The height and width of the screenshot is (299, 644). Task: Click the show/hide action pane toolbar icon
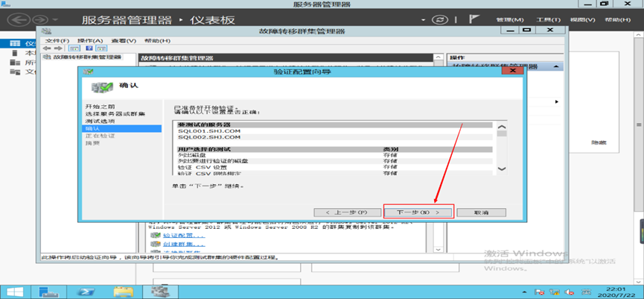click(101, 48)
